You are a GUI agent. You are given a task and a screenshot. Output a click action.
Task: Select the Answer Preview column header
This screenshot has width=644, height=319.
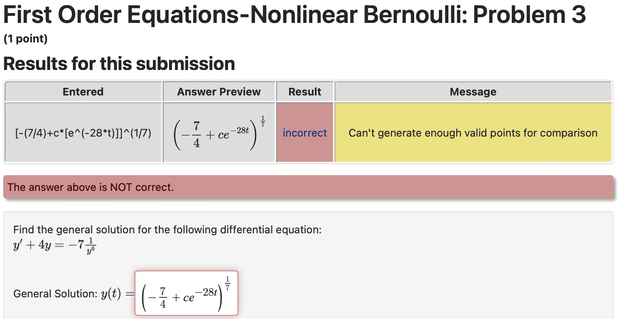218,91
